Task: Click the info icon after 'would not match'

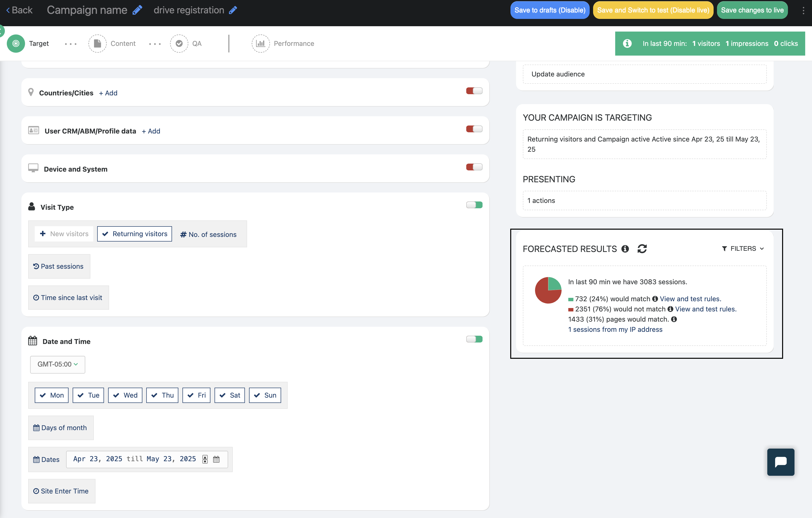Action: tap(670, 309)
